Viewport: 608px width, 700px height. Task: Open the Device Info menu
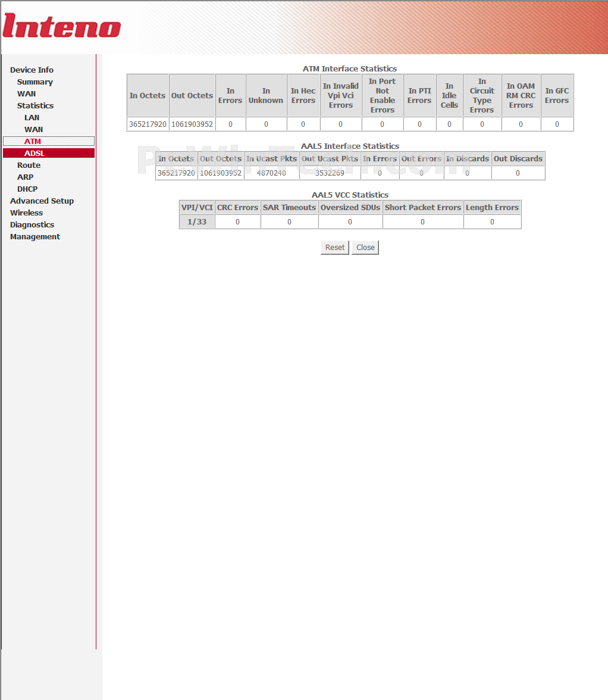[x=32, y=70]
